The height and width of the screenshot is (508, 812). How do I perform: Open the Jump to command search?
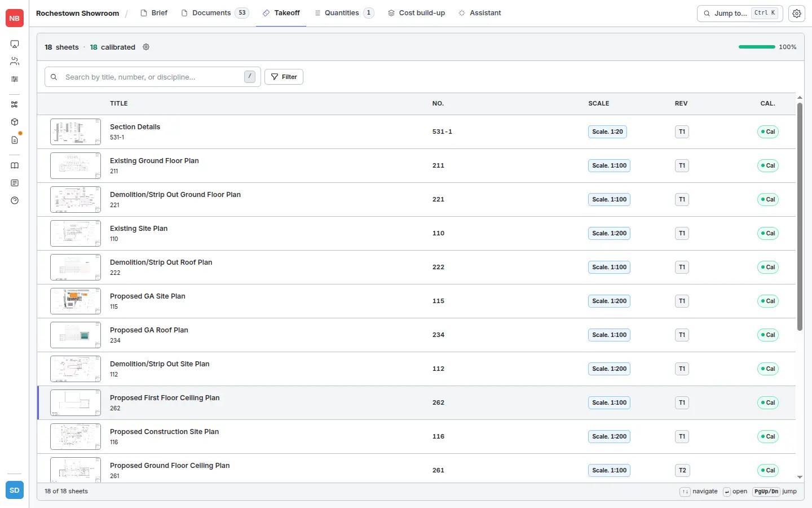point(740,13)
